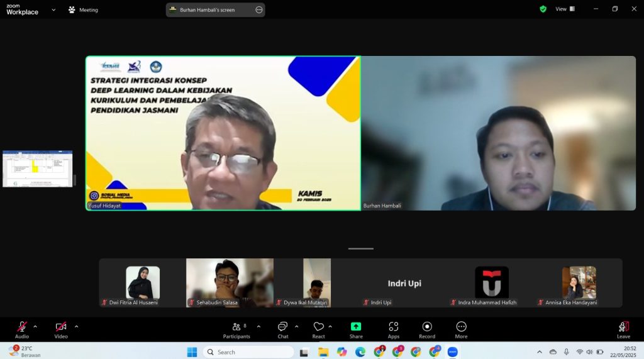The height and width of the screenshot is (359, 644).
Task: Leave the meeting
Action: [623, 329]
